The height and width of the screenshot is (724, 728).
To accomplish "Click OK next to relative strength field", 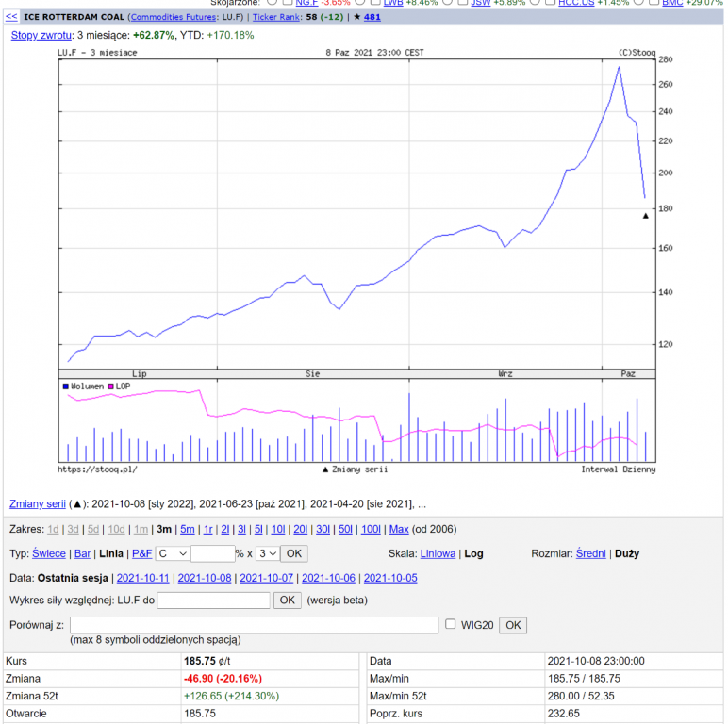I will click(x=287, y=600).
